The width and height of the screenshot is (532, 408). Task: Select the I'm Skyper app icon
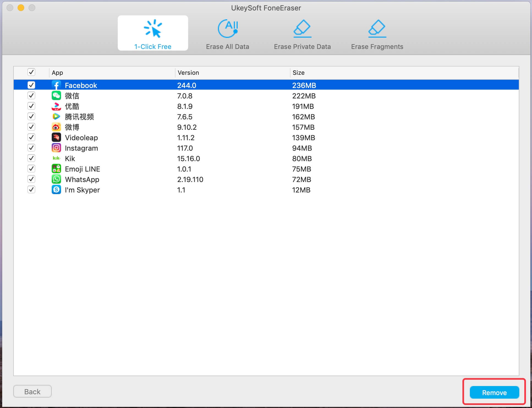[x=56, y=190]
